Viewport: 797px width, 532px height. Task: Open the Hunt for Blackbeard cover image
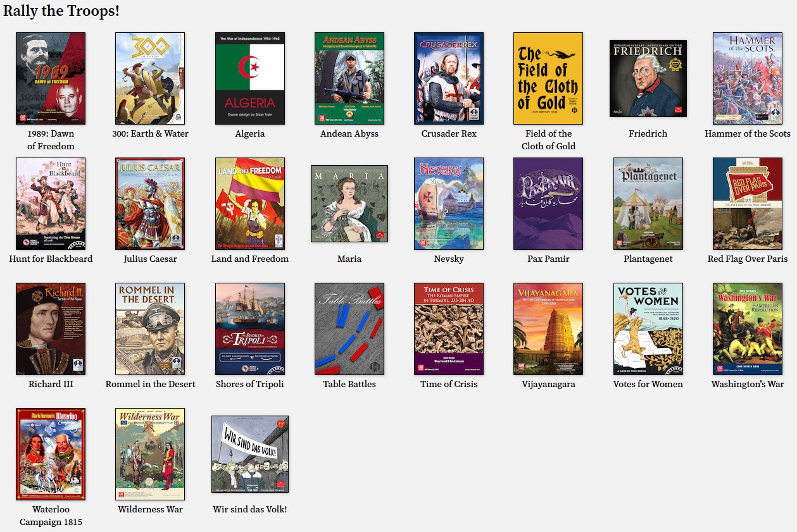[51, 204]
